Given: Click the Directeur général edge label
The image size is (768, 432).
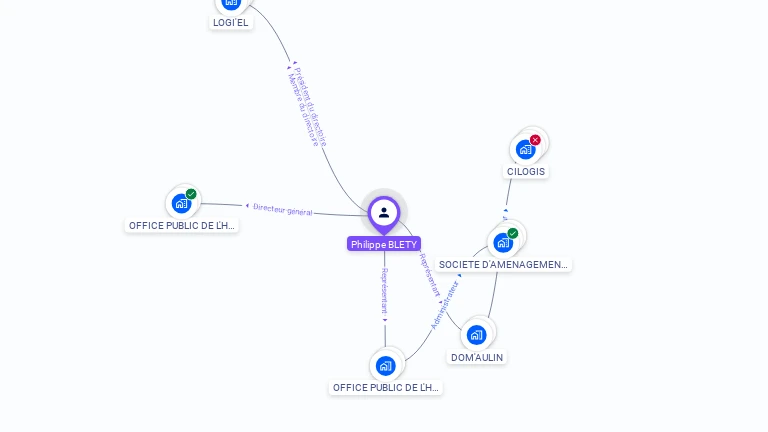Looking at the screenshot, I should tap(283, 209).
